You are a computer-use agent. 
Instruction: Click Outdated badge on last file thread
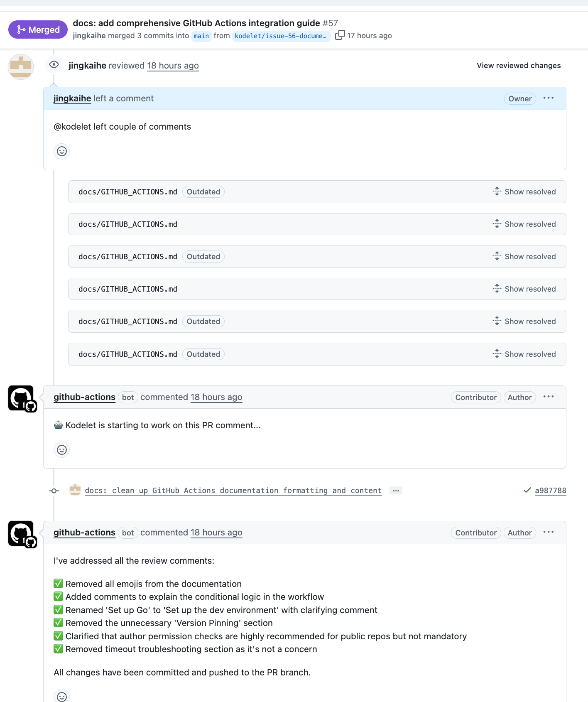(203, 354)
